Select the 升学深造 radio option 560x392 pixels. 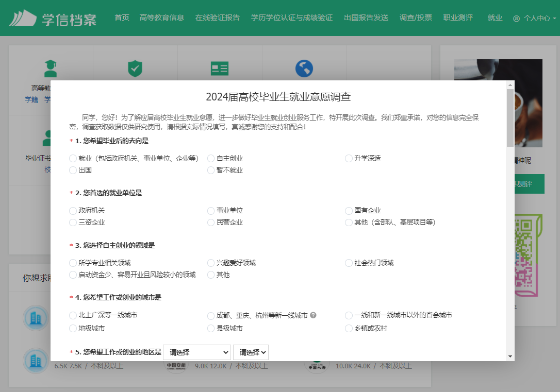coord(349,159)
